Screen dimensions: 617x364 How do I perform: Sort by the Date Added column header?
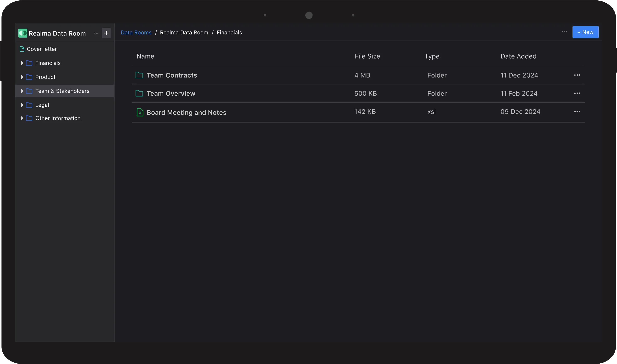pos(518,56)
